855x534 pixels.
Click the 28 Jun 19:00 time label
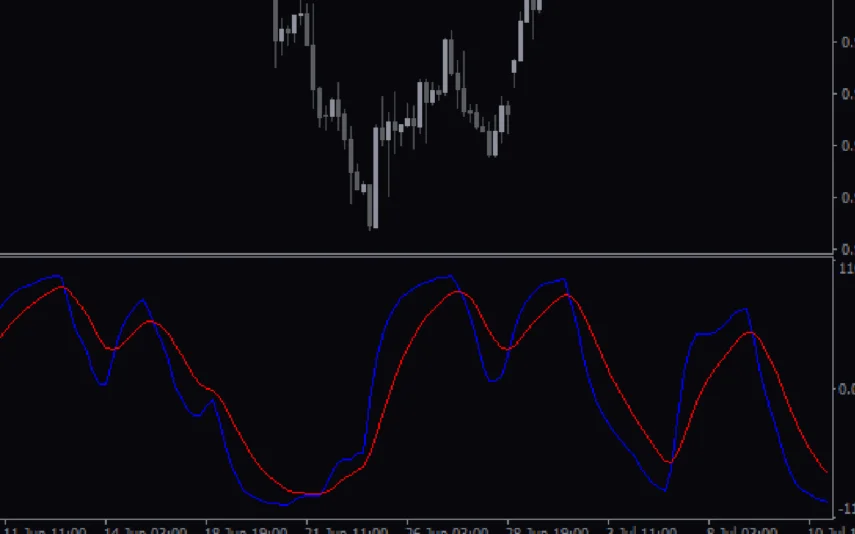point(547,528)
